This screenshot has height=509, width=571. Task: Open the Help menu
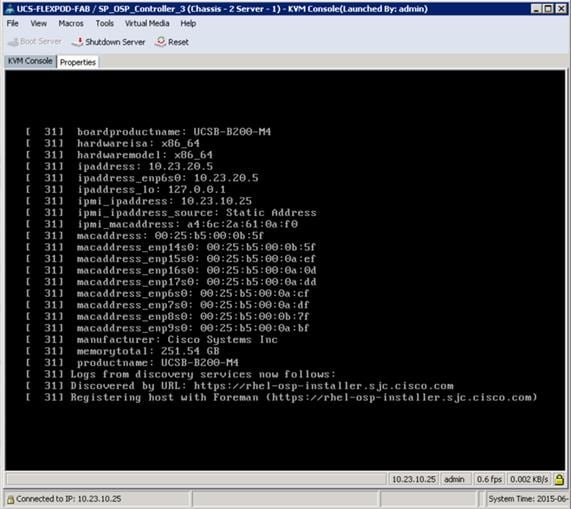188,23
